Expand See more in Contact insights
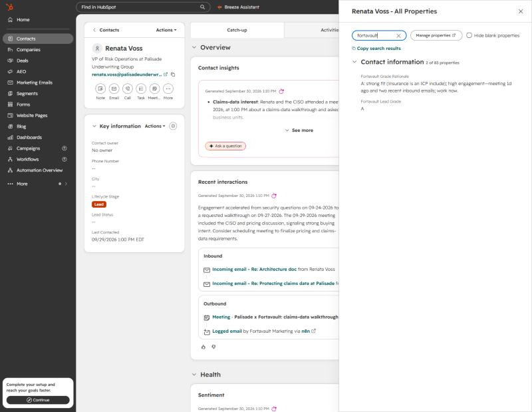 click(299, 130)
